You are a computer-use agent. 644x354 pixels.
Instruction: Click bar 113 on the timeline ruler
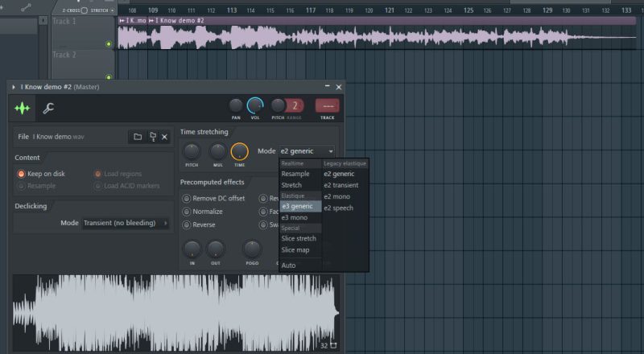point(232,10)
